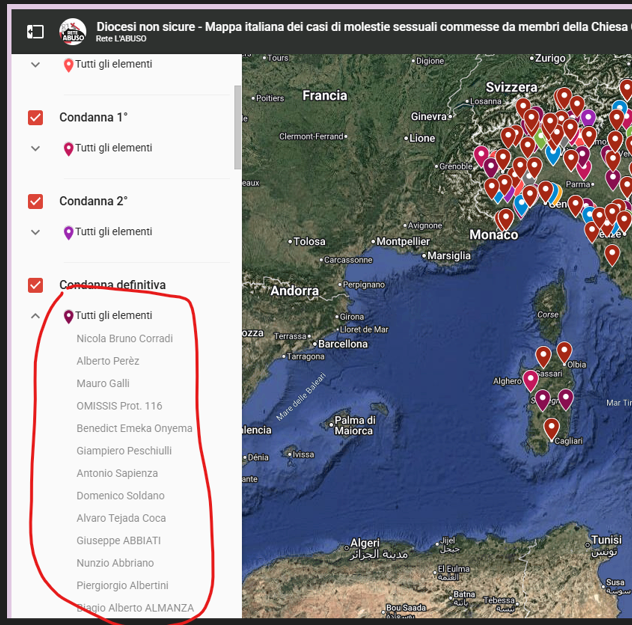The image size is (632, 625).
Task: Expand the Condanna 2° elements list
Action: click(x=36, y=232)
